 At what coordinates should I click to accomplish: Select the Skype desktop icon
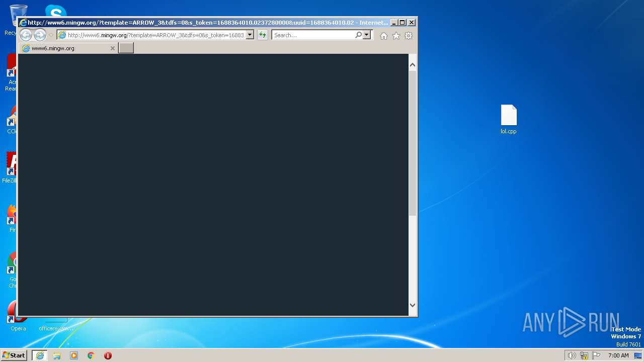[55, 11]
